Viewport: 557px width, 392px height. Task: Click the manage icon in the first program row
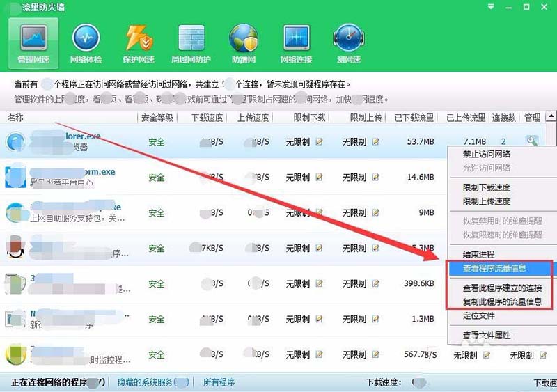(532, 141)
